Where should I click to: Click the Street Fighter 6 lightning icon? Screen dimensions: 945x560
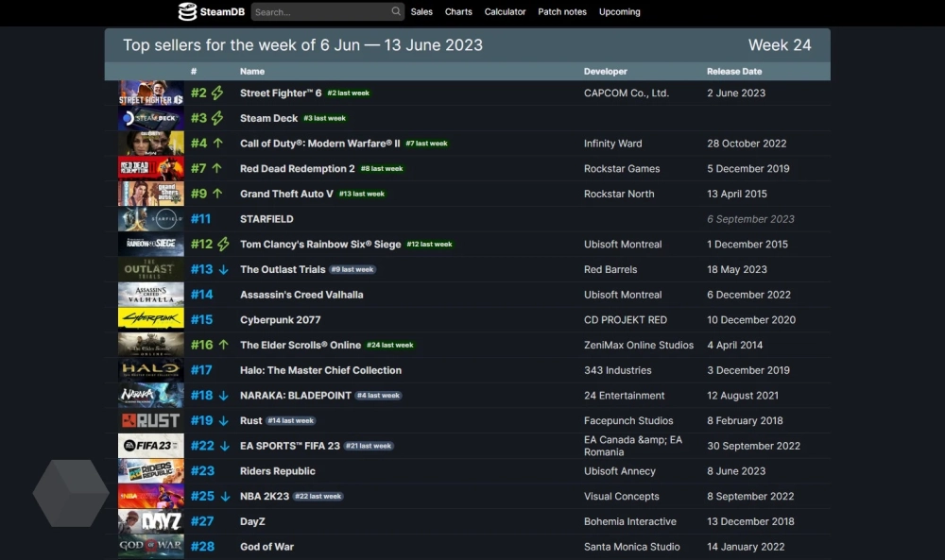(217, 93)
